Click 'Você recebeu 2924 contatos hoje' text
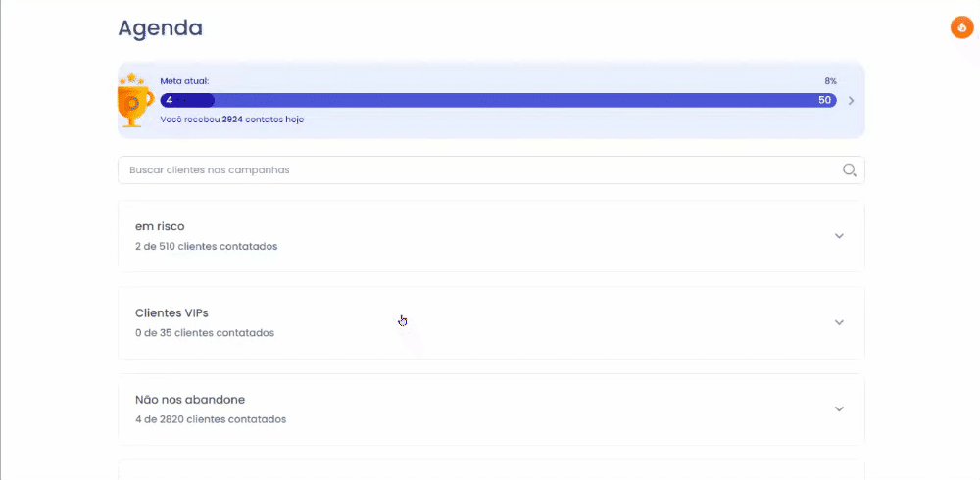 [232, 119]
